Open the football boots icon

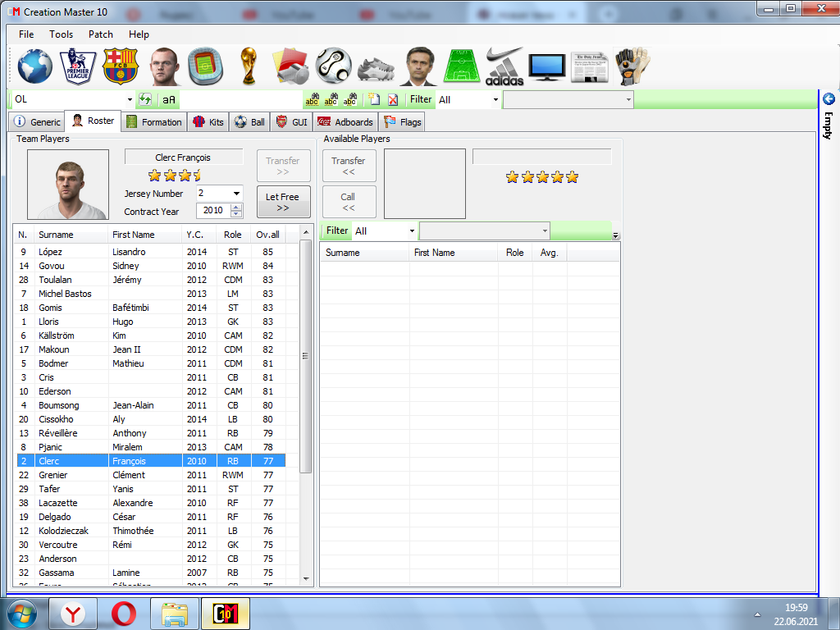point(377,66)
